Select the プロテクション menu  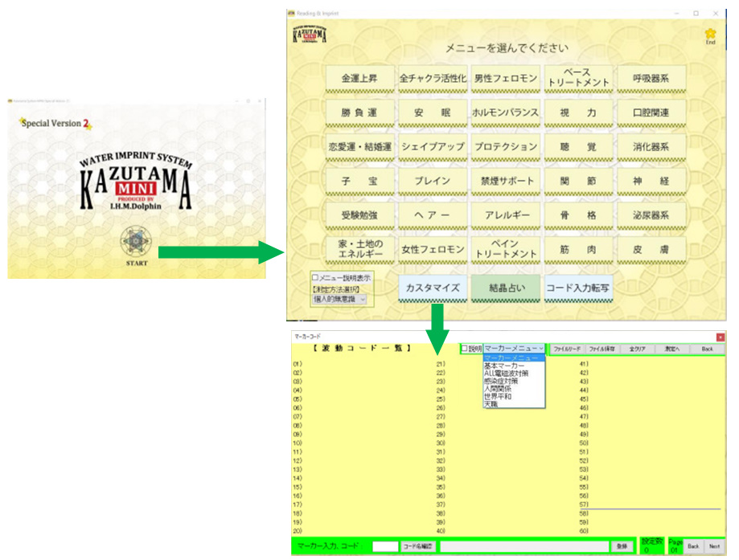pos(506,147)
